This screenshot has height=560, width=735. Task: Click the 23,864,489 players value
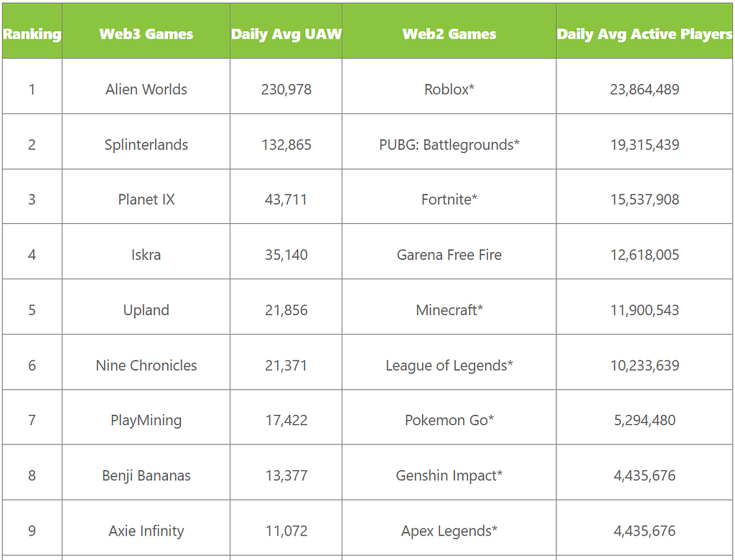click(x=645, y=89)
